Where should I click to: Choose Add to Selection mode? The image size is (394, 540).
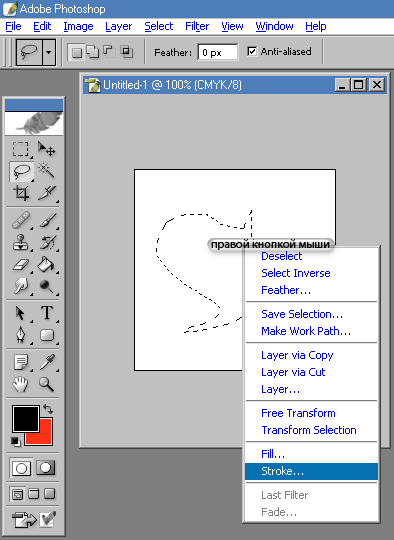point(93,52)
